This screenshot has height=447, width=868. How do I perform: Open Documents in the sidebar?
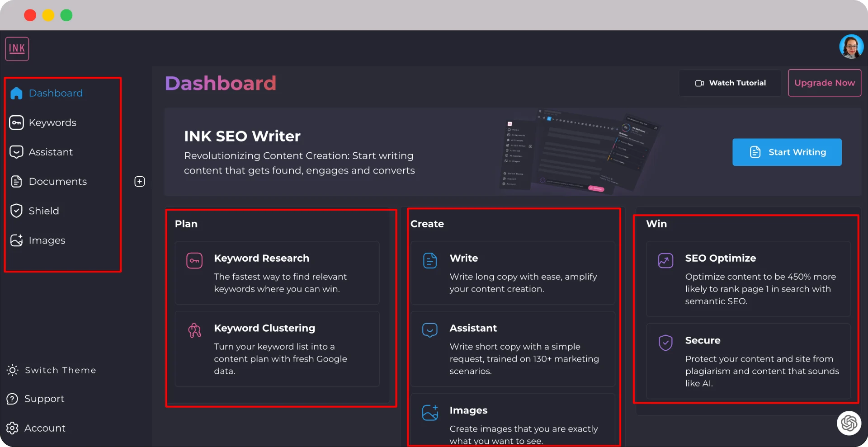tap(58, 181)
